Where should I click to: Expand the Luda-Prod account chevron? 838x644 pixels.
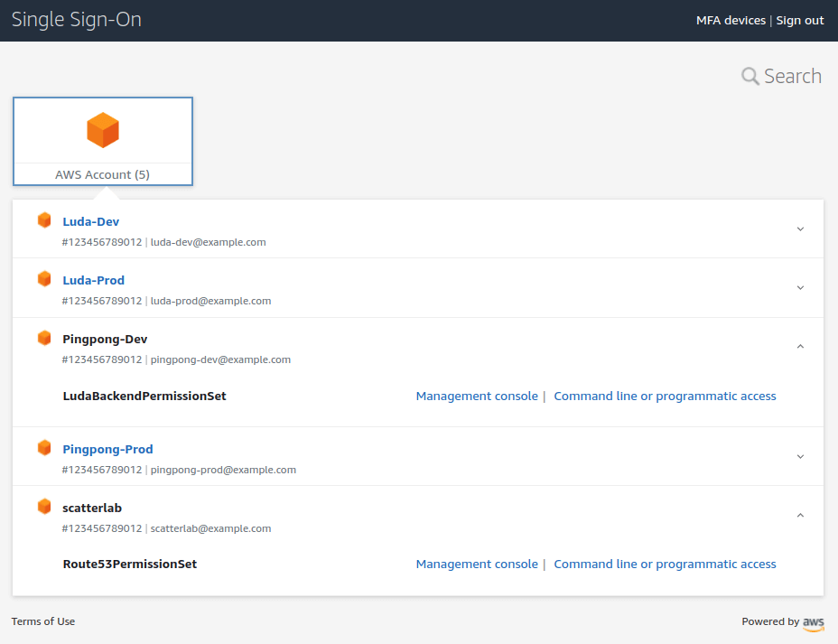[800, 288]
